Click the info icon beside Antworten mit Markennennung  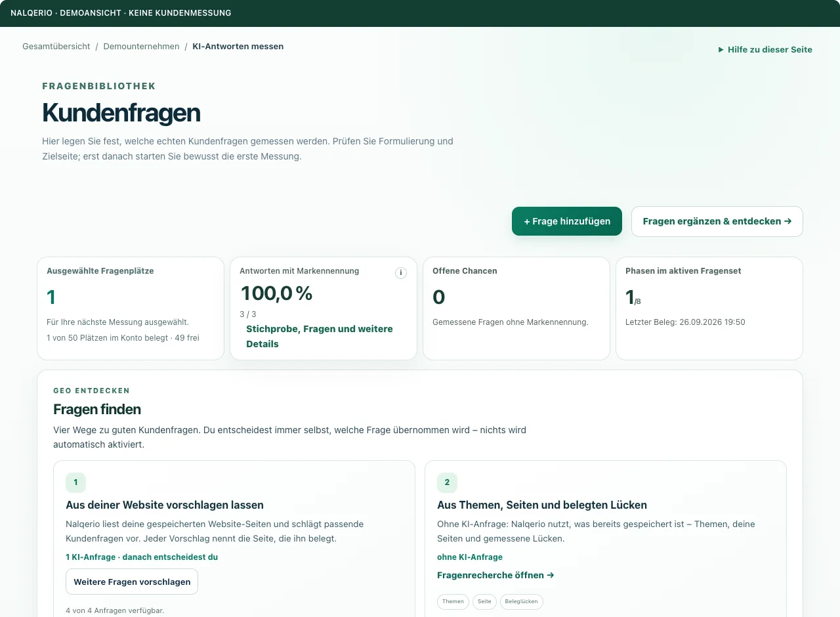click(x=401, y=273)
